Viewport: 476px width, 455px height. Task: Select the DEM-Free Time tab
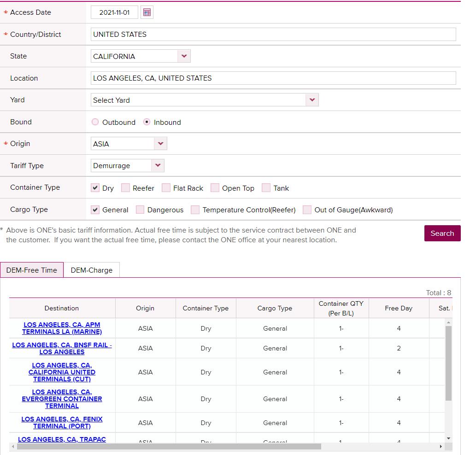coord(32,270)
